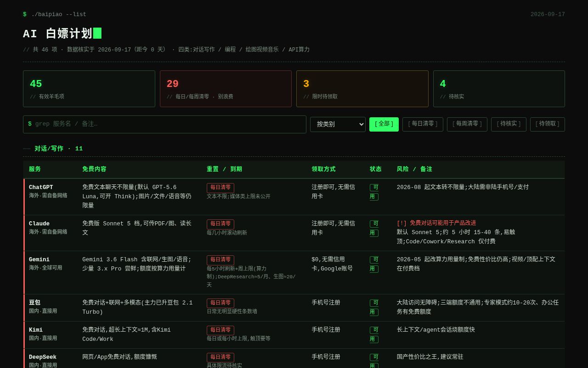The height and width of the screenshot is (368, 588).
Task: Click the 2026-09-17 date in header corner
Action: [548, 15]
